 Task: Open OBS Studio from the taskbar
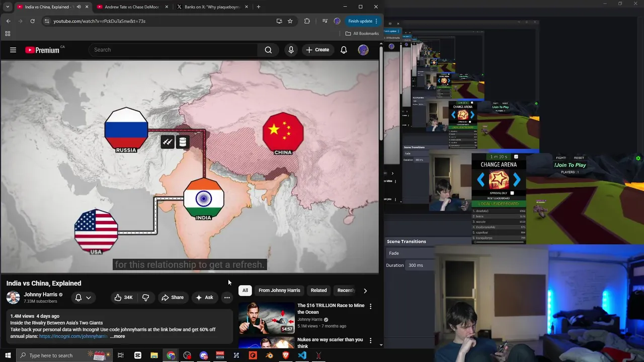pyautogui.click(x=187, y=355)
